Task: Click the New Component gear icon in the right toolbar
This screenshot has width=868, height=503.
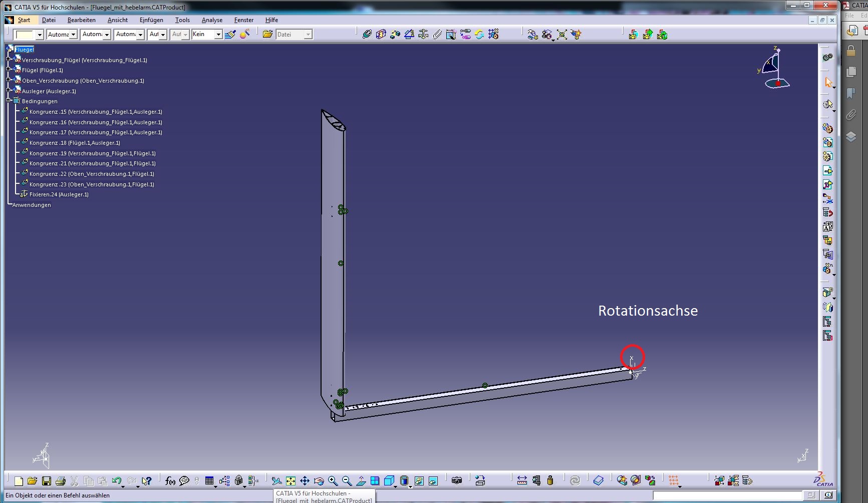Action: point(827,129)
